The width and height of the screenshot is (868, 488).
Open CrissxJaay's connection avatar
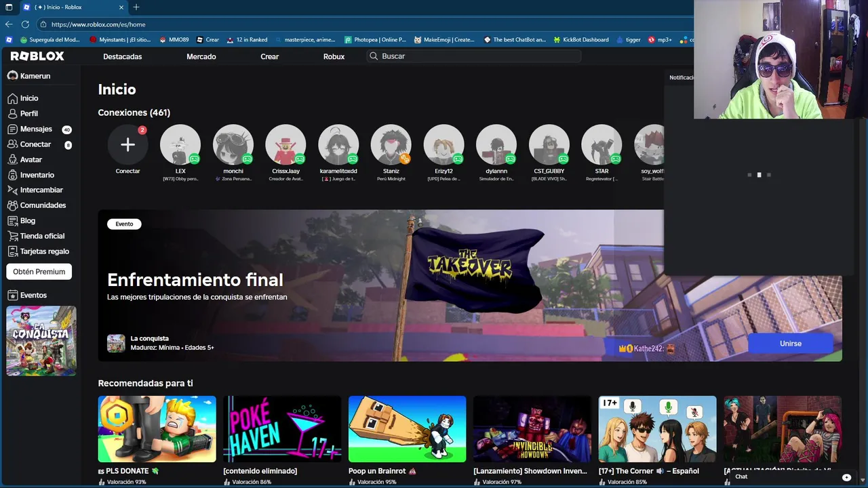(285, 144)
